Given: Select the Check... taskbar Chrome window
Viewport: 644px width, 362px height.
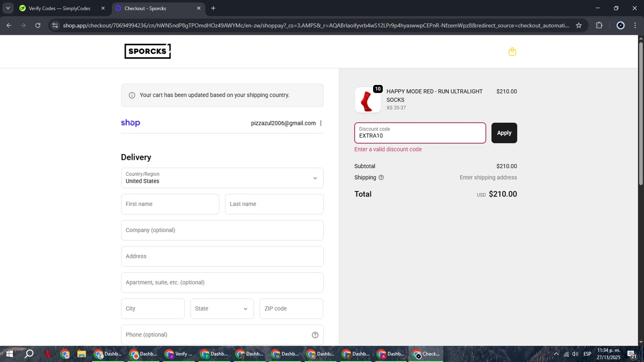Looking at the screenshot, I should pos(426,354).
